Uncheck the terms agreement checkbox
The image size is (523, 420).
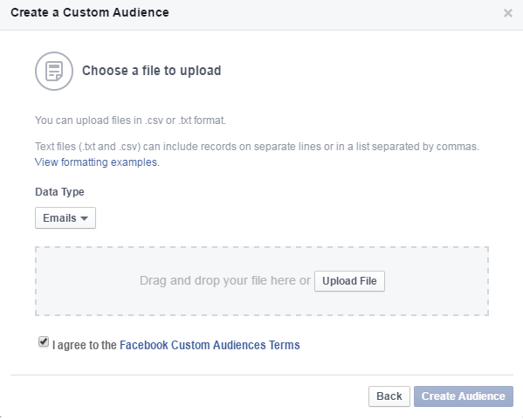(x=44, y=342)
